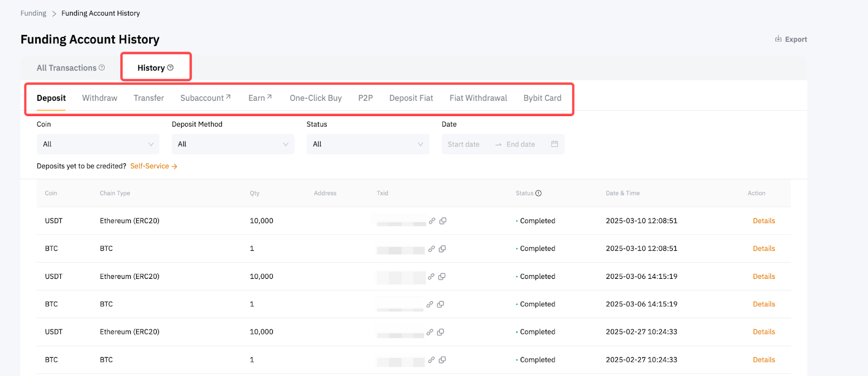Copy Txid of first USDT deposit

443,221
